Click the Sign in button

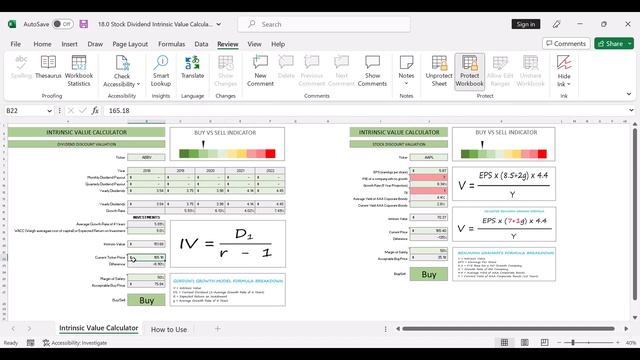click(526, 24)
